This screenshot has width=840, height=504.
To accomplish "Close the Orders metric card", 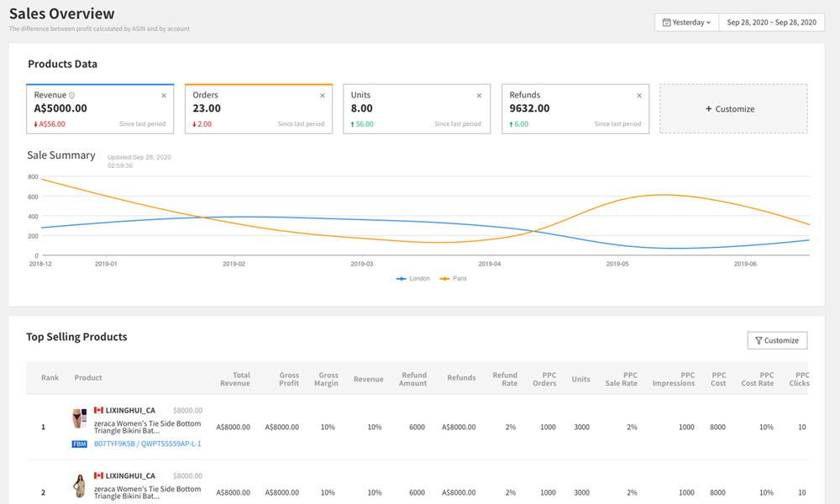I will click(323, 96).
